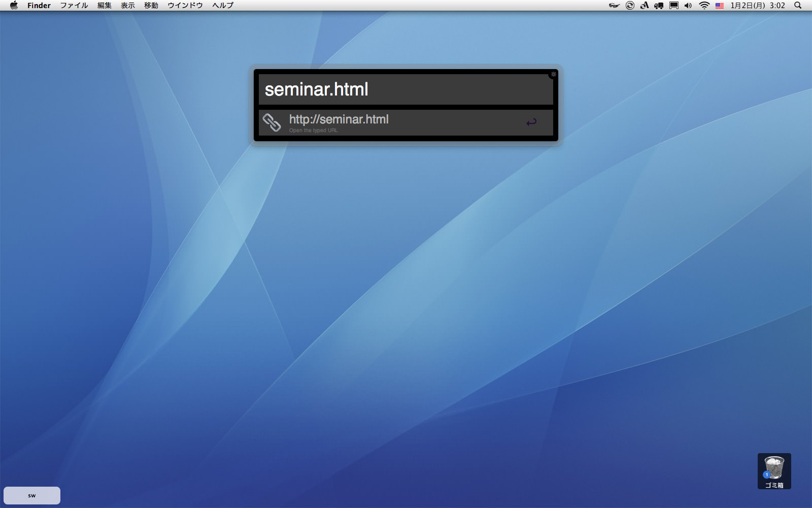Open the 編集 menu

pyautogui.click(x=105, y=6)
